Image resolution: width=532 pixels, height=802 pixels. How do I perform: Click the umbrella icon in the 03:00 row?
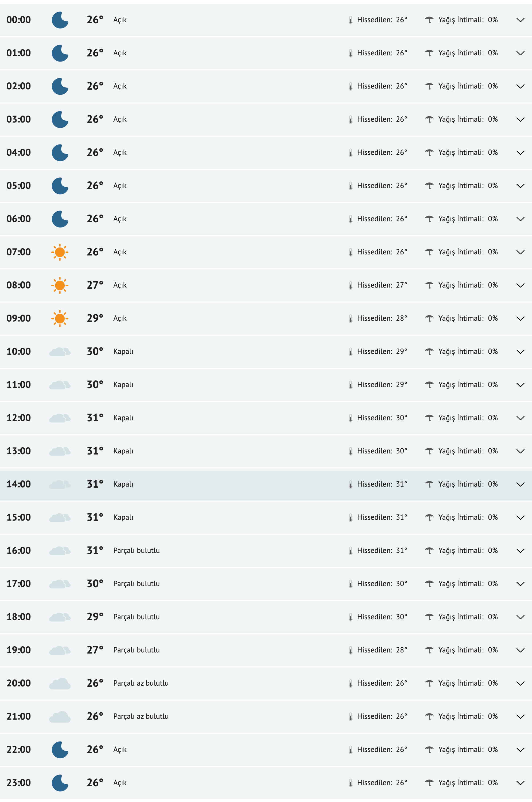[x=429, y=119]
